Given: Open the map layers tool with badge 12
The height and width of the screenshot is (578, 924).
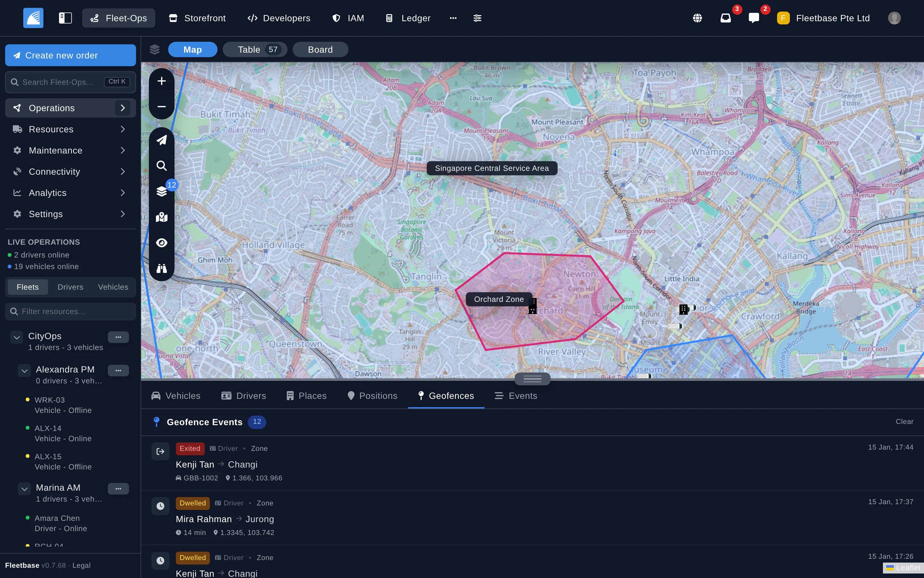Looking at the screenshot, I should [x=161, y=191].
